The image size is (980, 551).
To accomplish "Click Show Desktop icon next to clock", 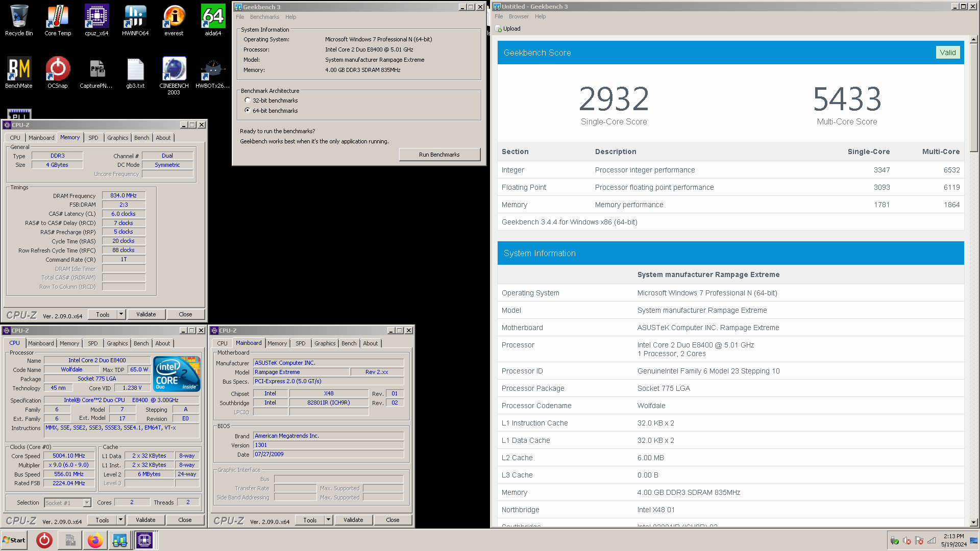I will [x=974, y=540].
